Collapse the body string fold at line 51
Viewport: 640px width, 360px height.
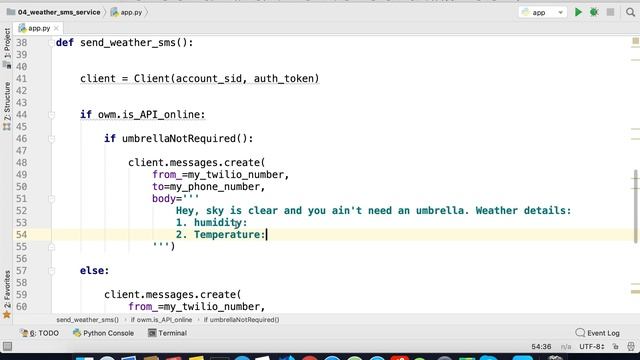pyautogui.click(x=51, y=199)
